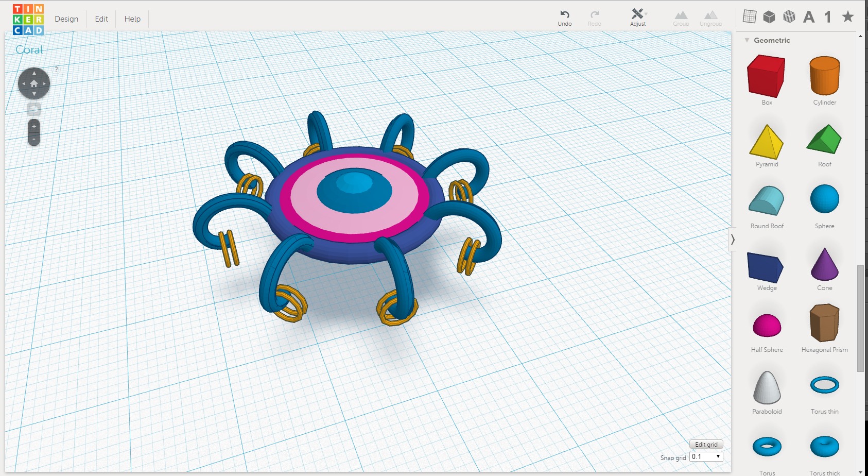This screenshot has height=476, width=868.
Task: Group the selected shapes
Action: tap(681, 19)
